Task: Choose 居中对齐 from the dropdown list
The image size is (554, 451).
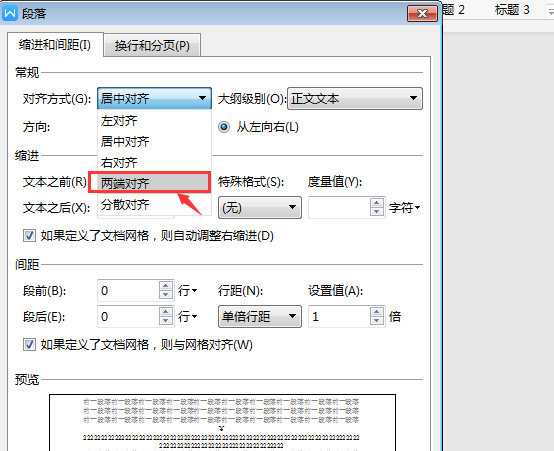Action: click(154, 141)
